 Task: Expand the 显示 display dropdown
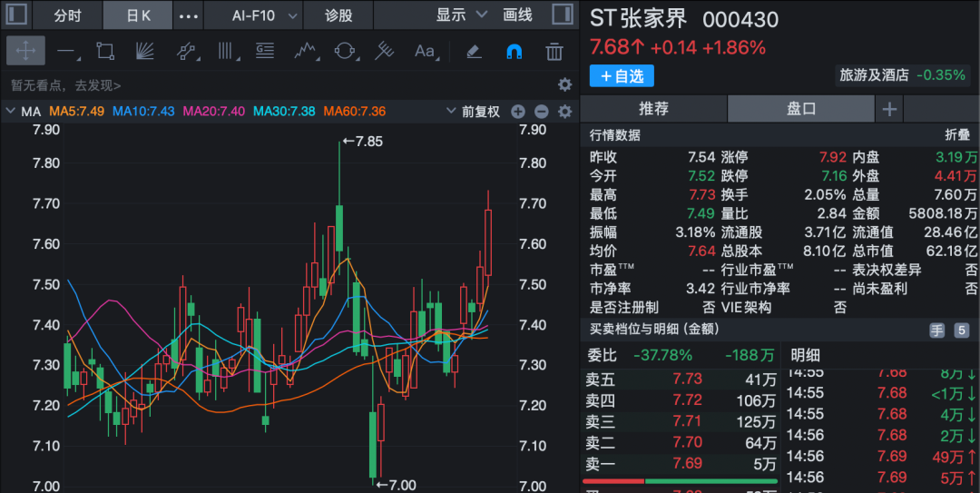pyautogui.click(x=461, y=15)
